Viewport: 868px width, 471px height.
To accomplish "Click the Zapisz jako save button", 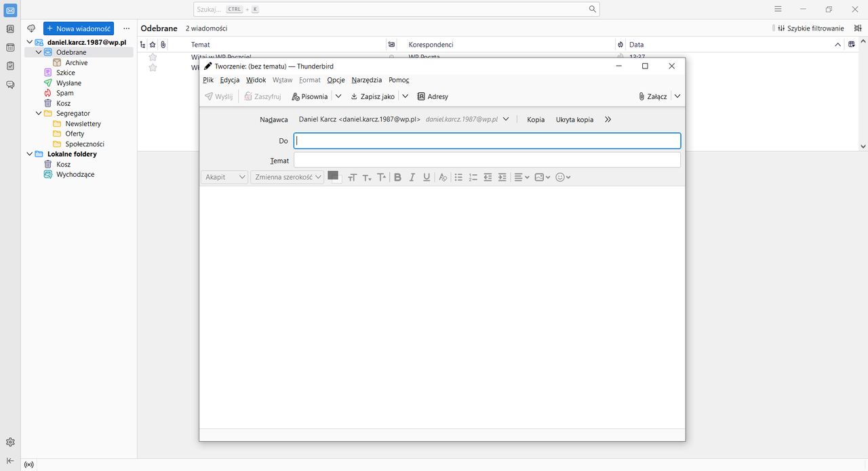I will [372, 96].
